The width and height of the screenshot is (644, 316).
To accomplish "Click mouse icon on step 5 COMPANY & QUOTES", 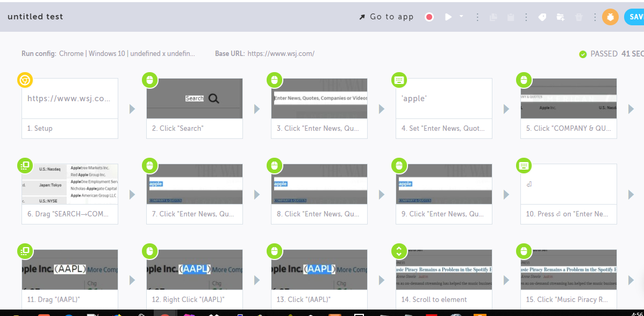I will [524, 80].
